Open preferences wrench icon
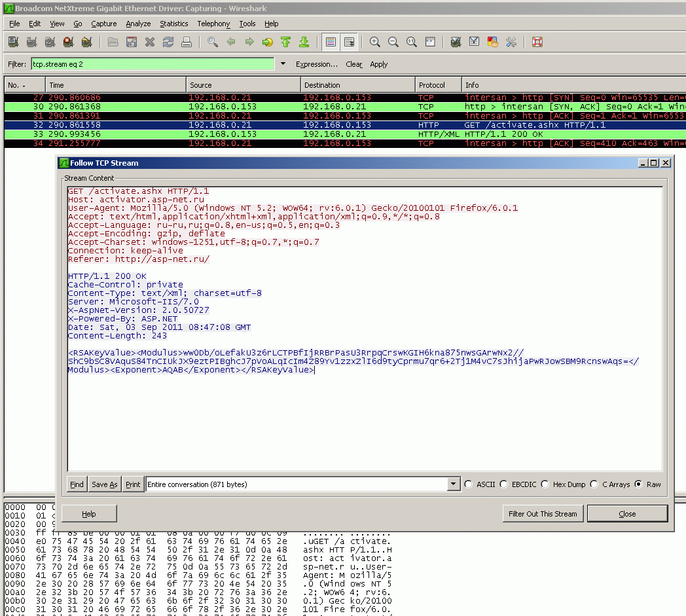686x616 pixels. coord(511,42)
